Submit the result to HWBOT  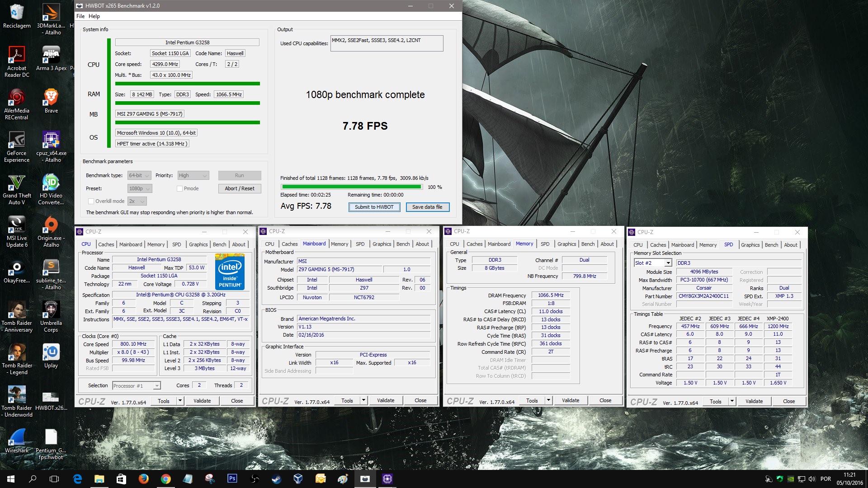[x=374, y=207]
